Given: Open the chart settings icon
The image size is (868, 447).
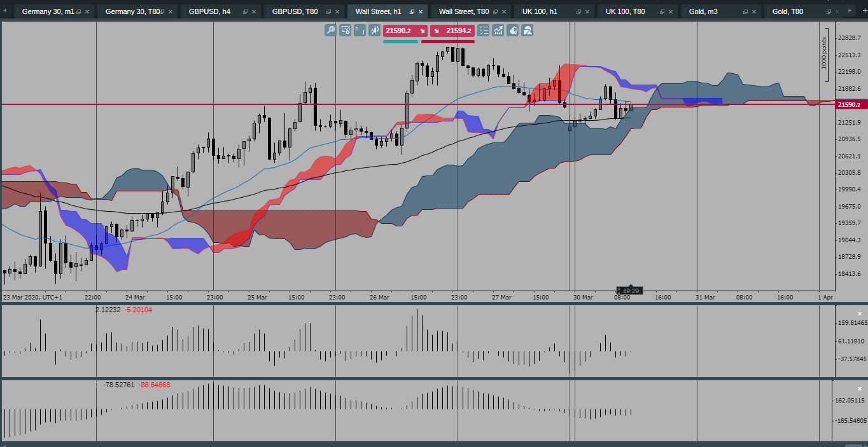Looking at the screenshot, I should pos(345,31).
